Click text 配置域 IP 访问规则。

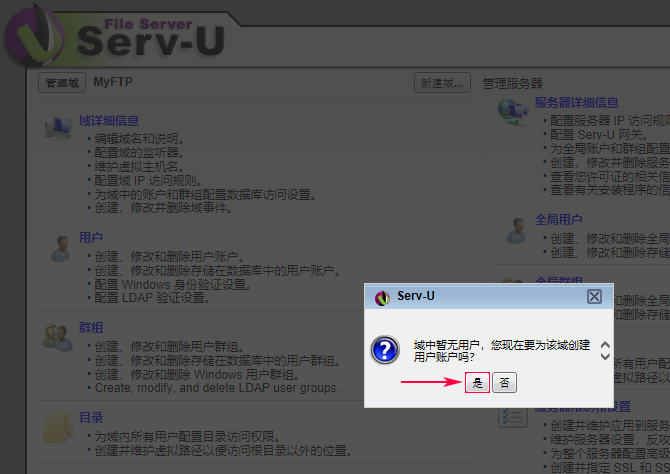[148, 180]
